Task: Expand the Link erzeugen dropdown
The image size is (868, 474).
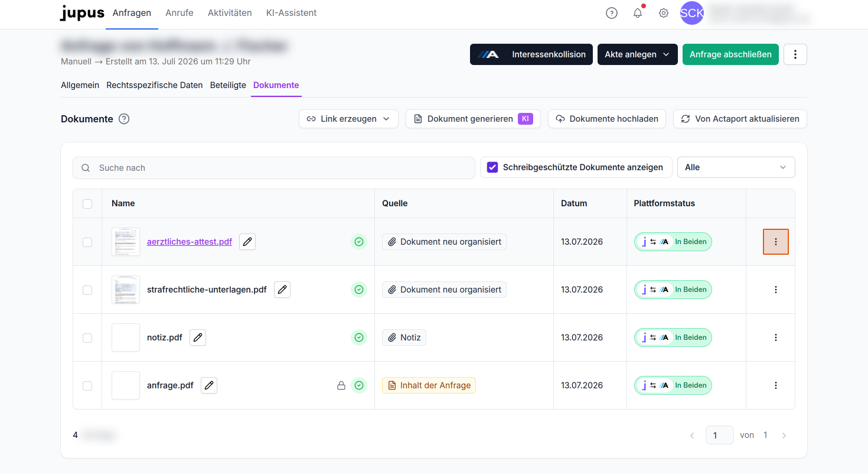Action: pos(348,119)
